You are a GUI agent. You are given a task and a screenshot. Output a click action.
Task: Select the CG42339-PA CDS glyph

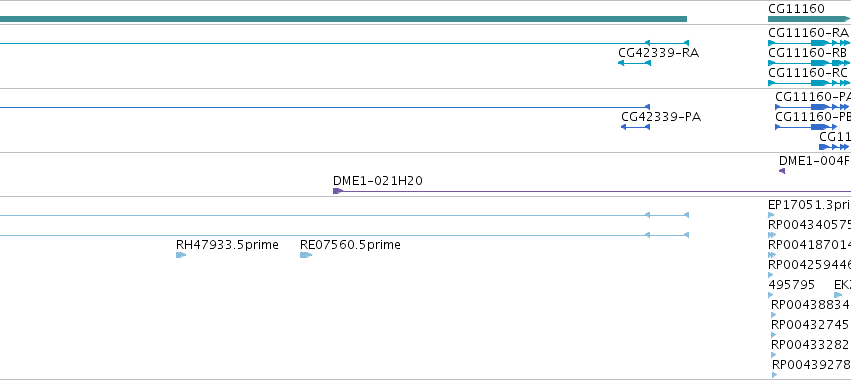636,127
